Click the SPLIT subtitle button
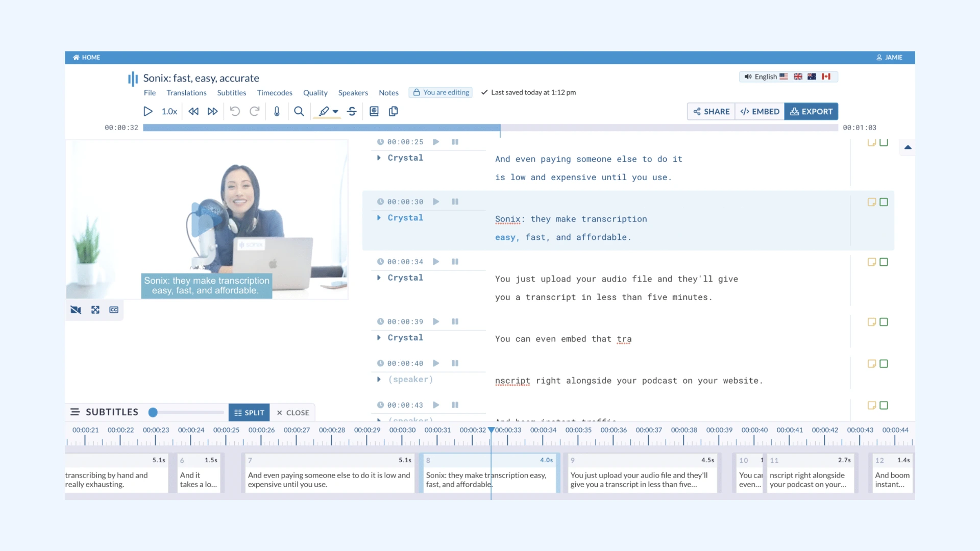The image size is (980, 551). (249, 412)
